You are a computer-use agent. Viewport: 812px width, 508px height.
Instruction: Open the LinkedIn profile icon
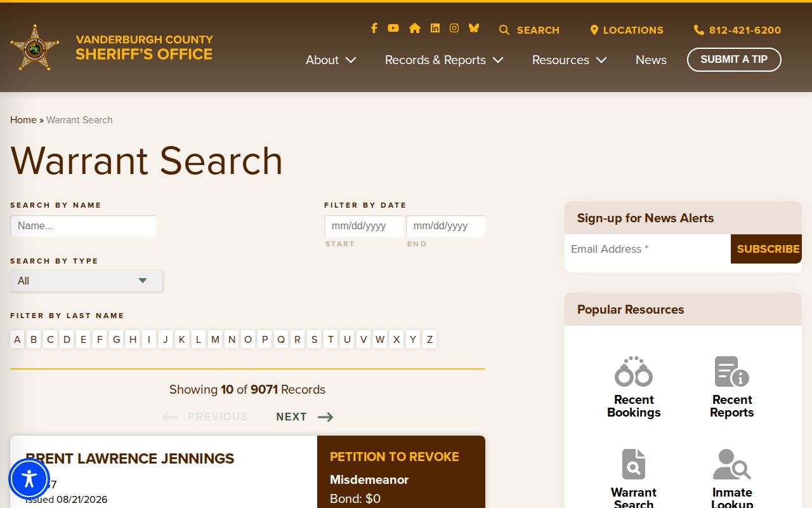click(x=435, y=28)
